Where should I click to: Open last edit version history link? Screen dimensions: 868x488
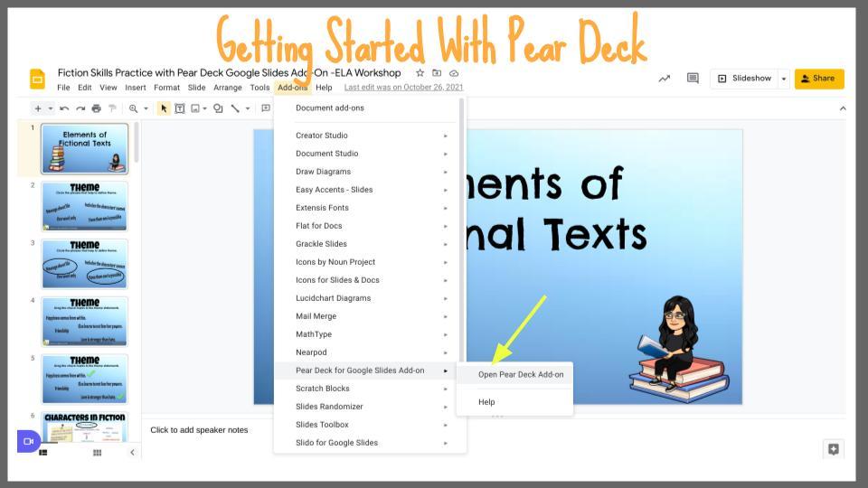[403, 88]
